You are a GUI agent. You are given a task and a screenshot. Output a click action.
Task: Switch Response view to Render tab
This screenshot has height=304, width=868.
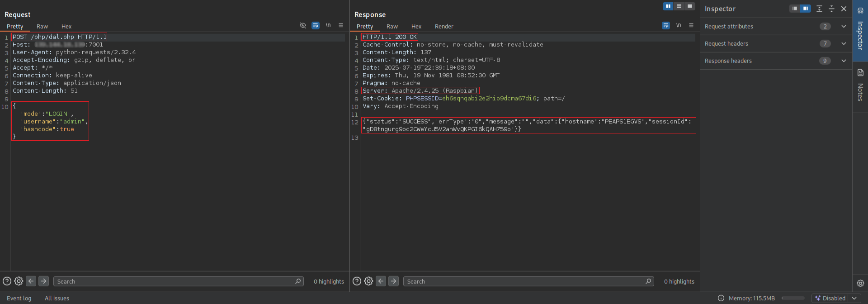[x=444, y=26]
